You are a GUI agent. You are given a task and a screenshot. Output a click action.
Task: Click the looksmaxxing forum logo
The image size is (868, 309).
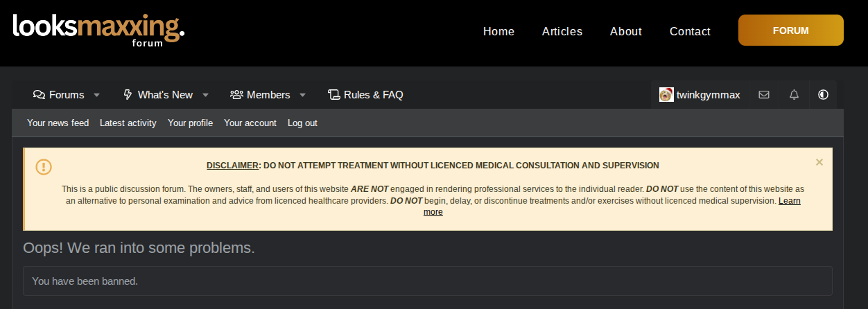98,29
